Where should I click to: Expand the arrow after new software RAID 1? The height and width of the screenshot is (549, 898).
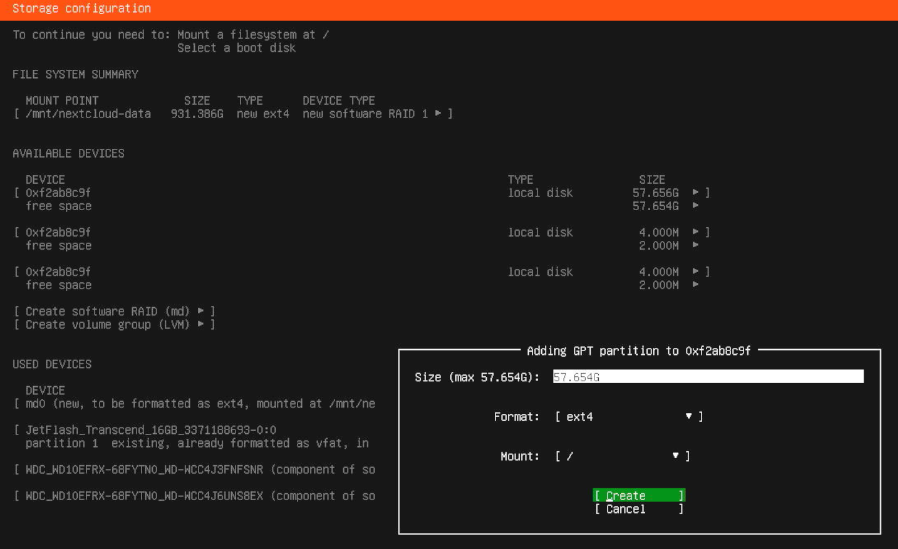[438, 114]
